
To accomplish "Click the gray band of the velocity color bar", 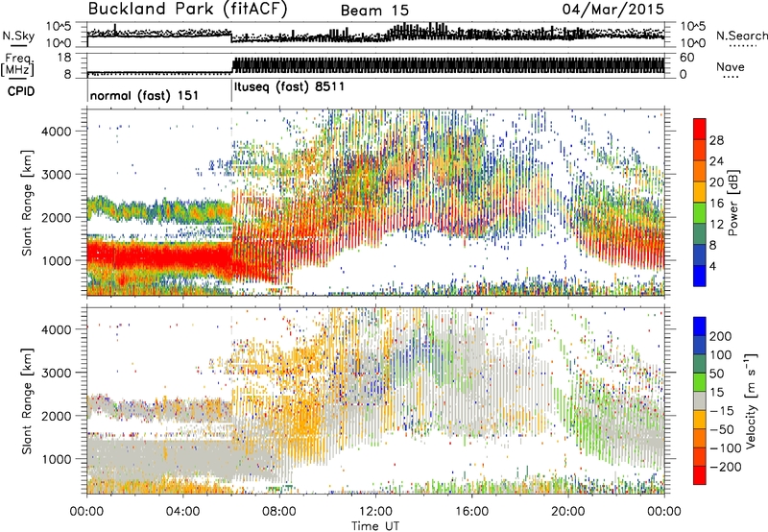I will pyautogui.click(x=700, y=400).
